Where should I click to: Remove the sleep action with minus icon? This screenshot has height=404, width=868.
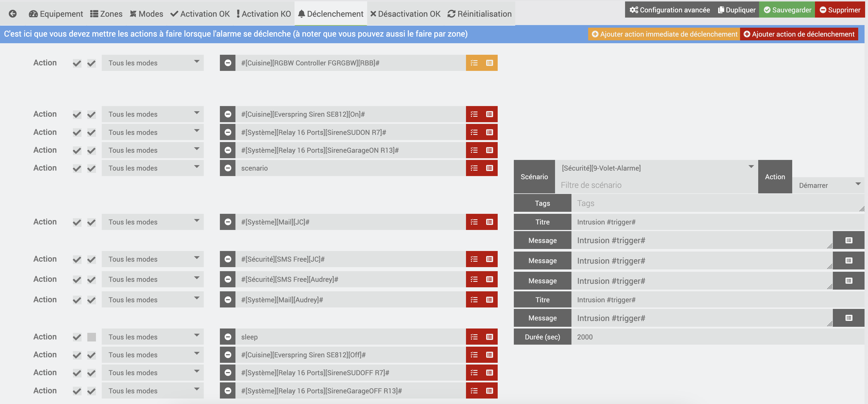tap(228, 337)
